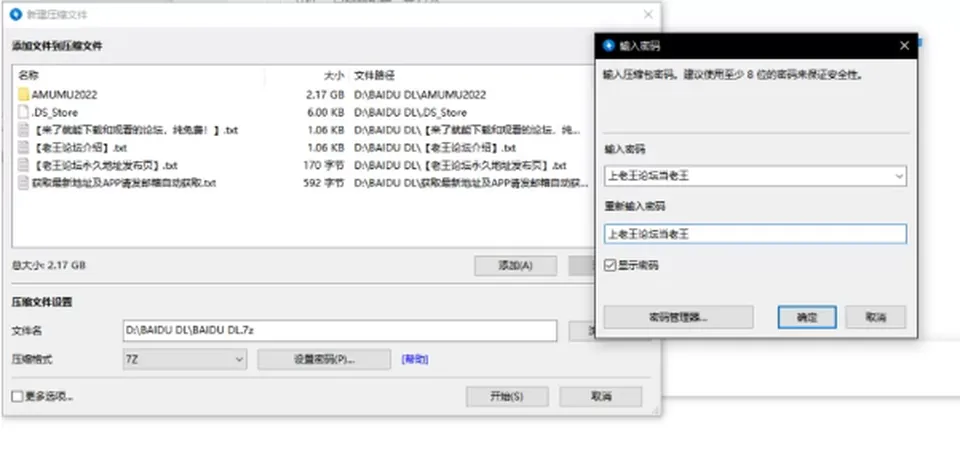Sort by the 名称 column header
This screenshot has height=452, width=960.
28,76
